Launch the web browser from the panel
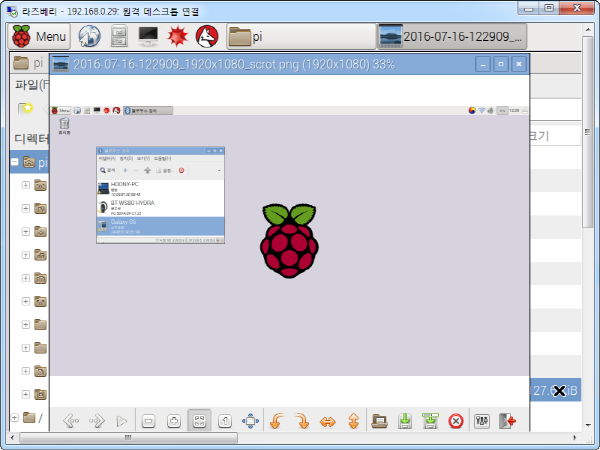Viewport: 600px width, 450px height. click(x=90, y=37)
